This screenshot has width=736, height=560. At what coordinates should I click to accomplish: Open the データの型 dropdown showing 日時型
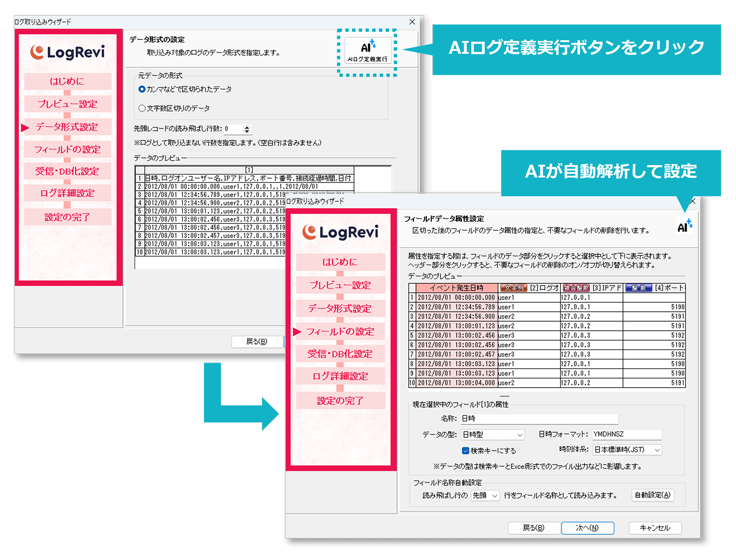point(493,434)
